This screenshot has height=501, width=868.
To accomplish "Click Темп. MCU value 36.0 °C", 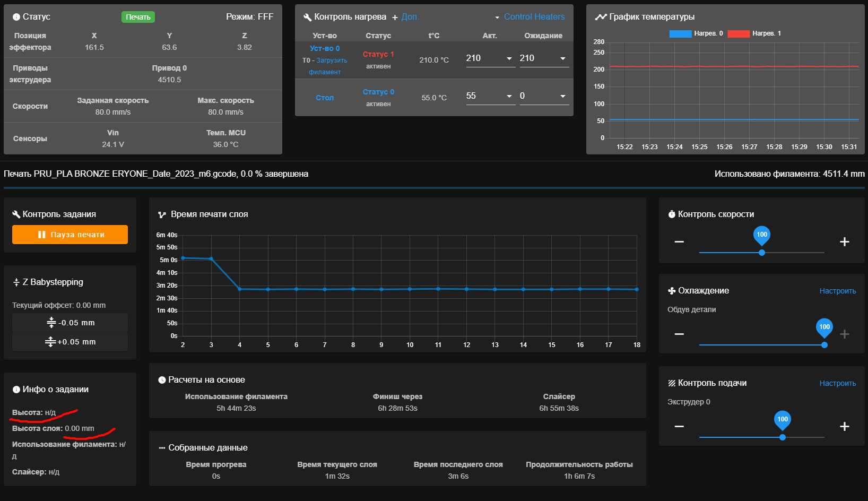I will 225,144.
